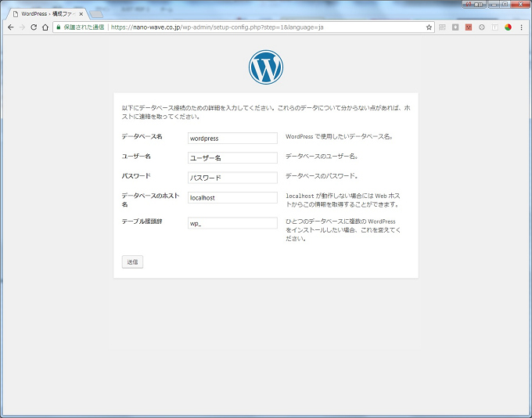The image size is (532, 418).
Task: Click the intro paragraph starting 以下にデータベース
Action: [266, 112]
